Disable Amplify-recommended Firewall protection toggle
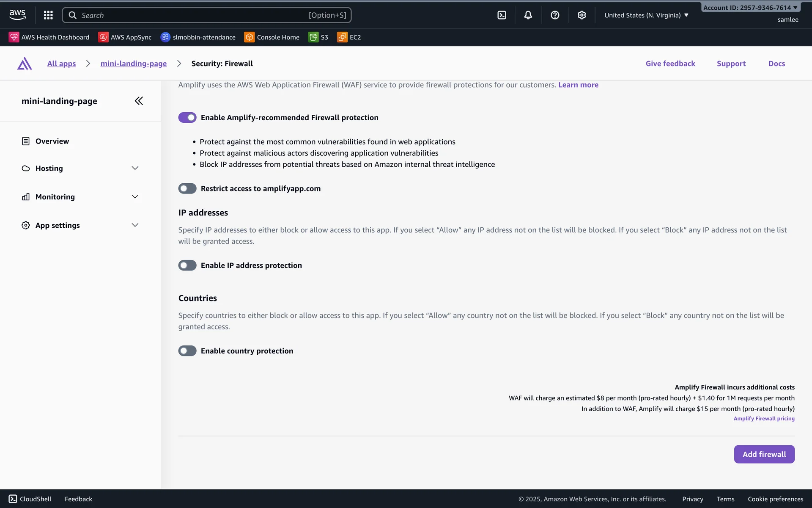The height and width of the screenshot is (508, 812). [x=187, y=117]
